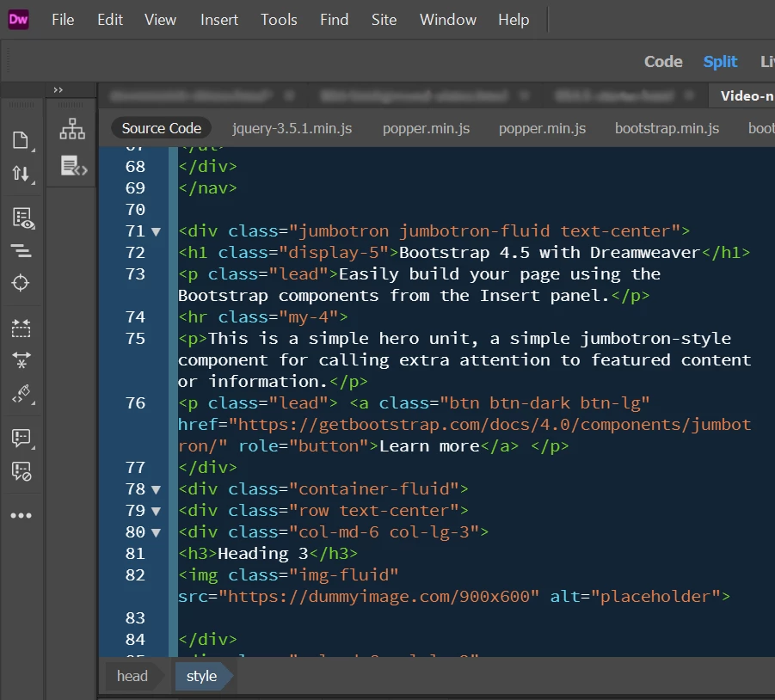
Task: Collapse col-md-6 div at line 80
Action: click(x=157, y=532)
